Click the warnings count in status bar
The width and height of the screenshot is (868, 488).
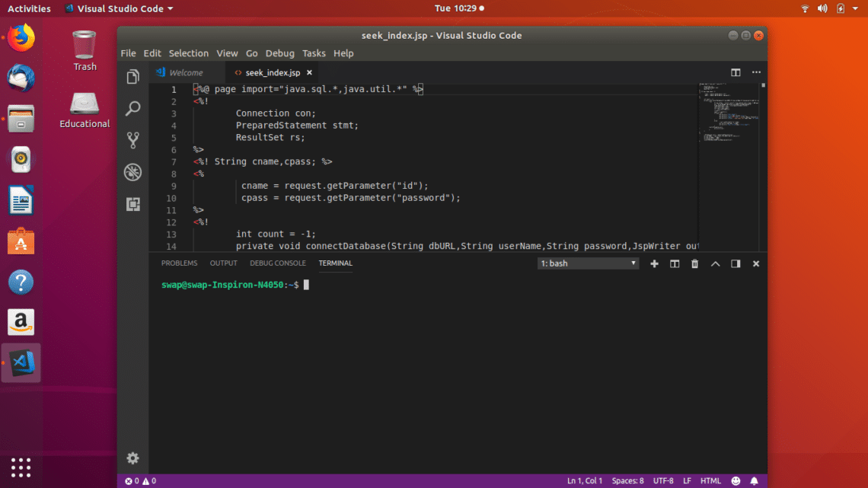(x=149, y=481)
